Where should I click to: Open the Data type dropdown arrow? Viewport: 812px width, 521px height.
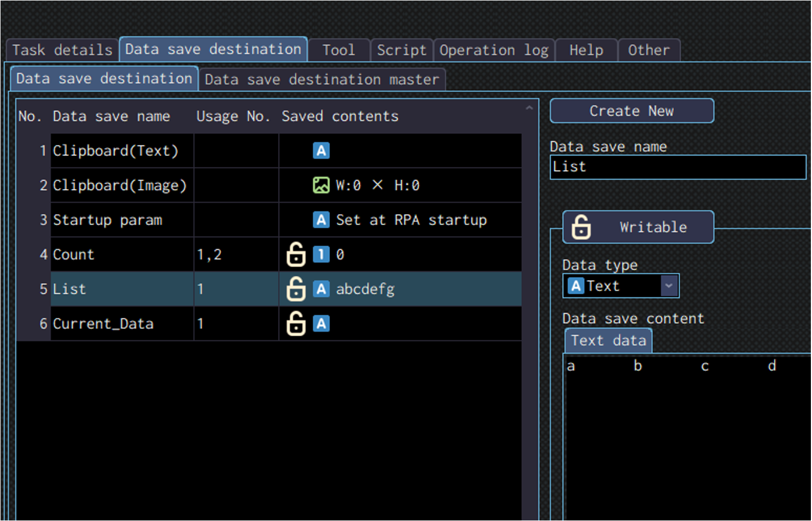669,286
